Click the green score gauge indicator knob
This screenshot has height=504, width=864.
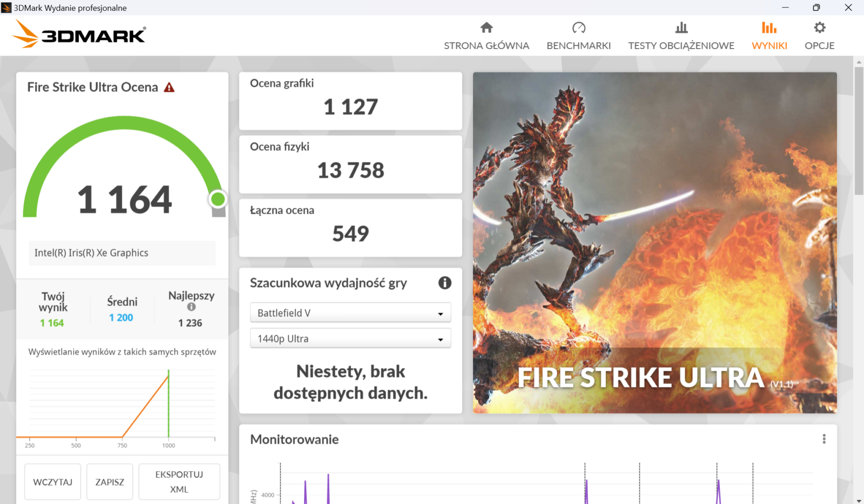(x=218, y=199)
